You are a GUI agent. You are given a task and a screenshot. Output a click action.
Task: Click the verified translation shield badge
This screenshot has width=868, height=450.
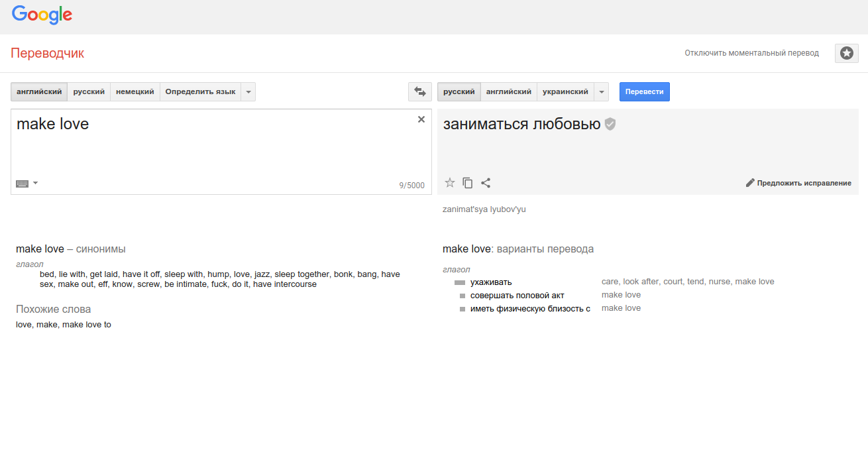(x=610, y=124)
